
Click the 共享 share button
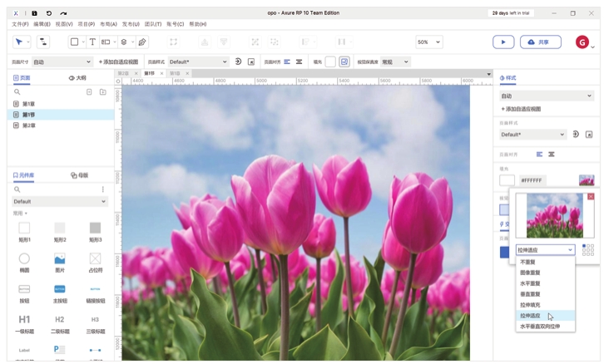coord(540,42)
